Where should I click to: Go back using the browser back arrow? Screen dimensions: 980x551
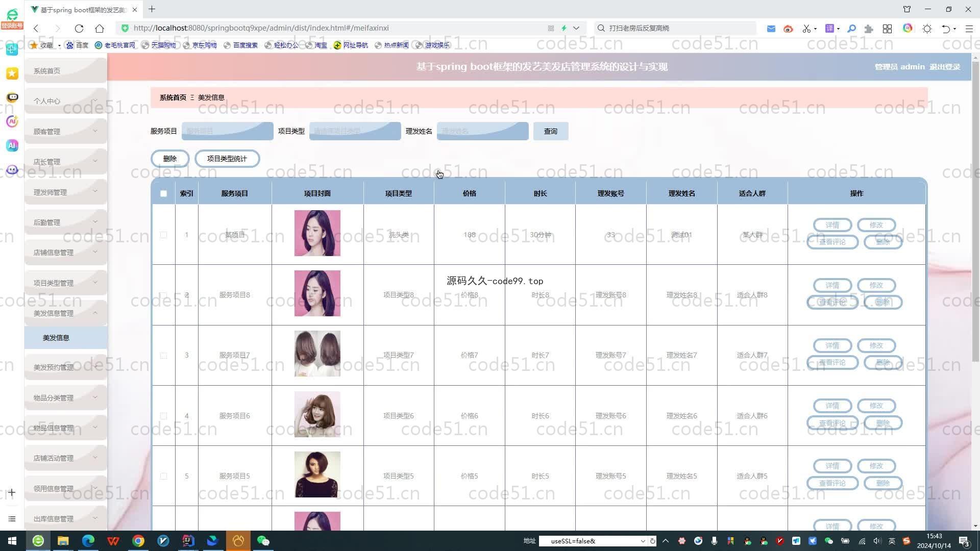tap(36, 29)
